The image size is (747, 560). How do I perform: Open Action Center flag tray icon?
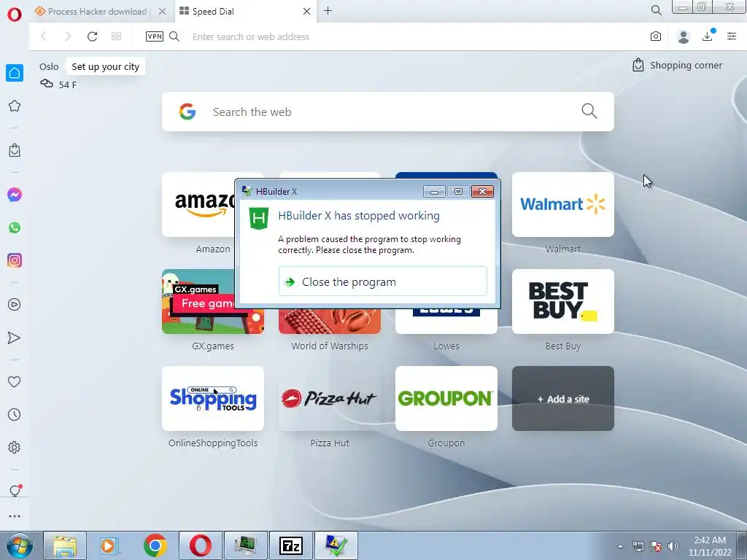[656, 546]
